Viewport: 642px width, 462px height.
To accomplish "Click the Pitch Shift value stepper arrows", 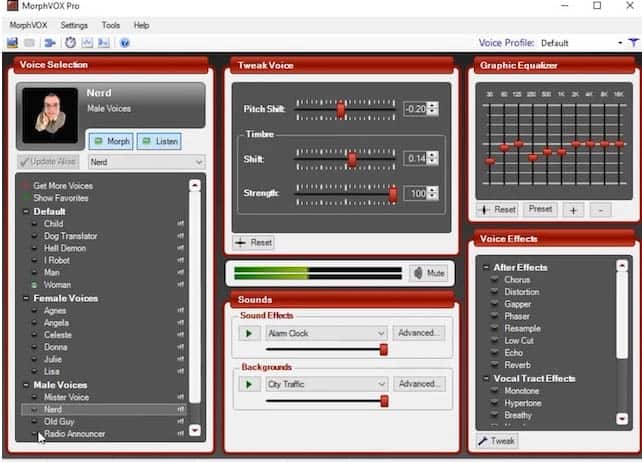I will click(433, 109).
